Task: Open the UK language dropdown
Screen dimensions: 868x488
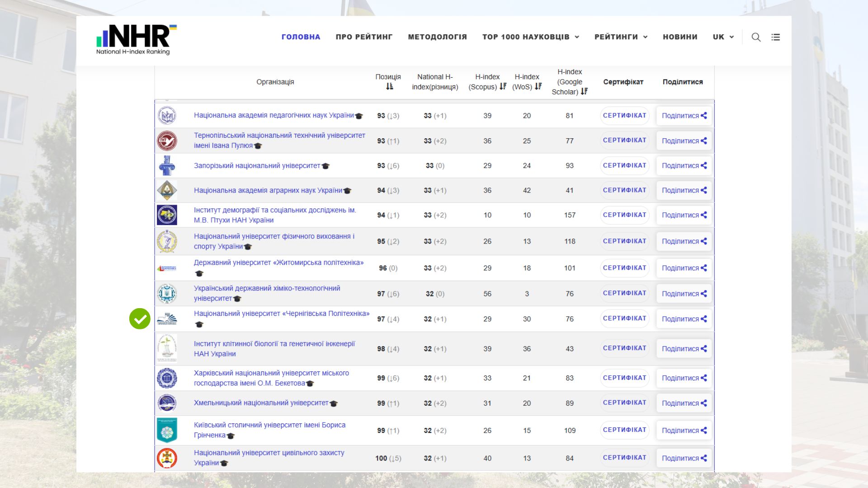Action: click(x=723, y=37)
